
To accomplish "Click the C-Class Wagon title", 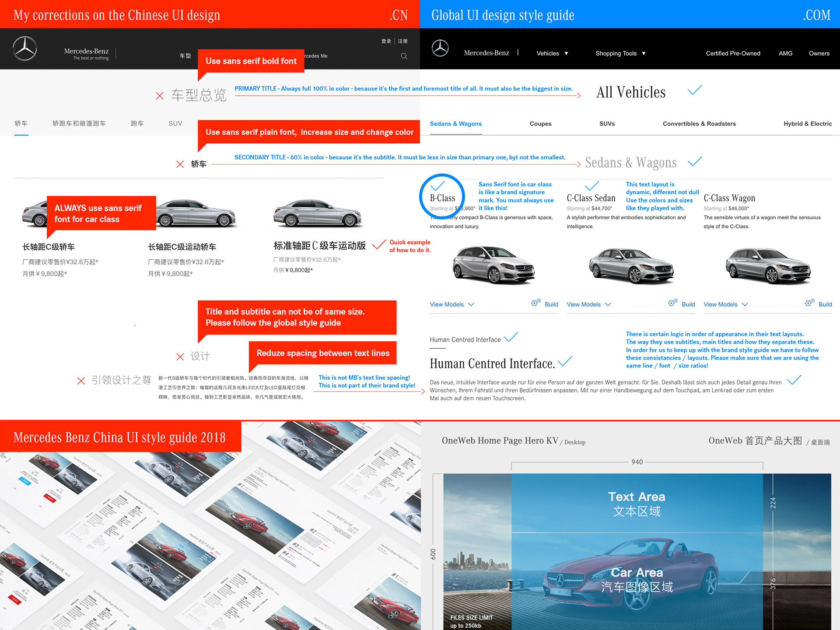I will [729, 198].
